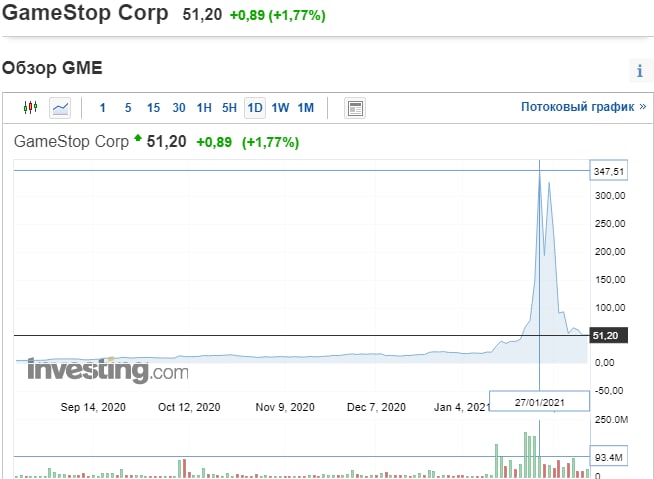Open the Потоковый график link
The width and height of the screenshot is (654, 479).
point(583,107)
